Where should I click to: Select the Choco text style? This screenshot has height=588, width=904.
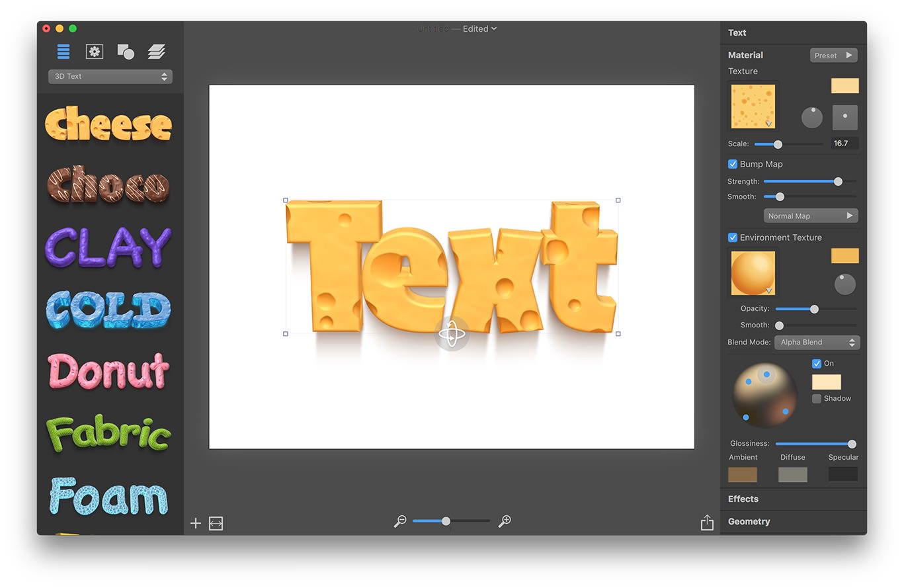(x=108, y=184)
